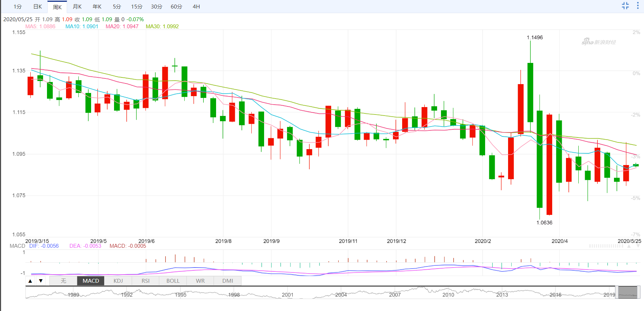Click the 1.1496 high price label
The height and width of the screenshot is (311, 644).
pos(535,37)
